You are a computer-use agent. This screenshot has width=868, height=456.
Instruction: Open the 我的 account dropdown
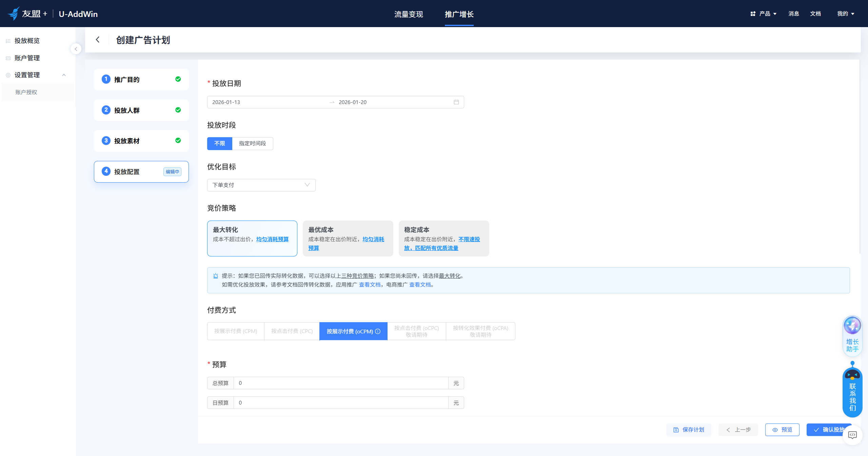point(846,14)
